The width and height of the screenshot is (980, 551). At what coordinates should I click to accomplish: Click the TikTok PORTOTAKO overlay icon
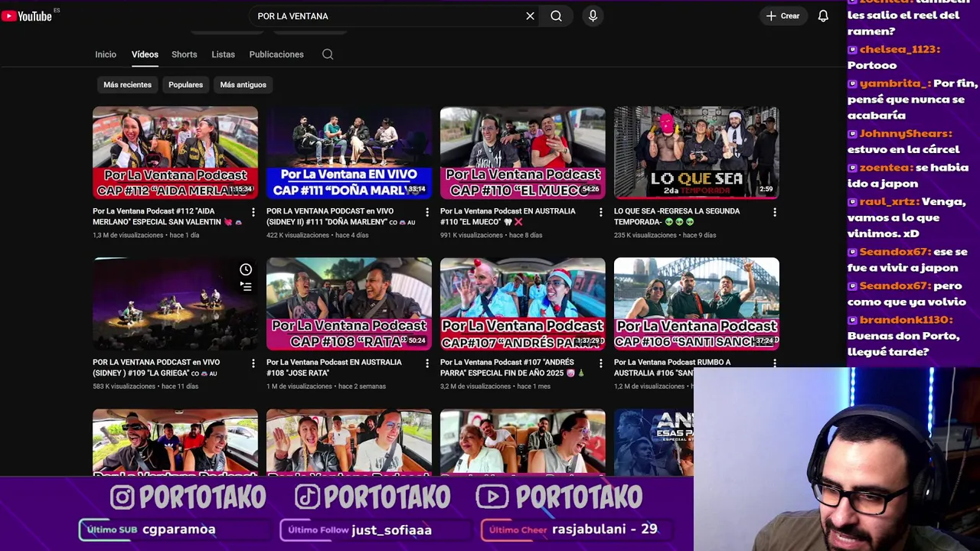pyautogui.click(x=307, y=497)
